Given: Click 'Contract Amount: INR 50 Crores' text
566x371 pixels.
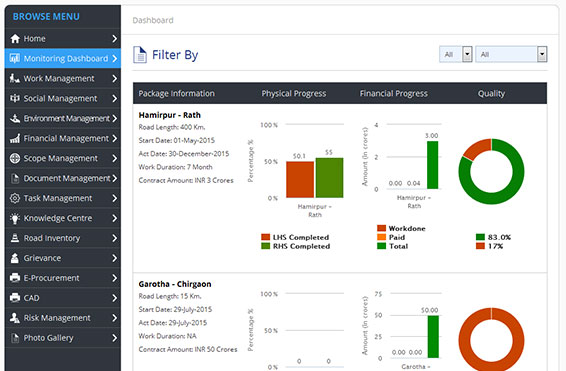Looking at the screenshot, I should click(188, 349).
